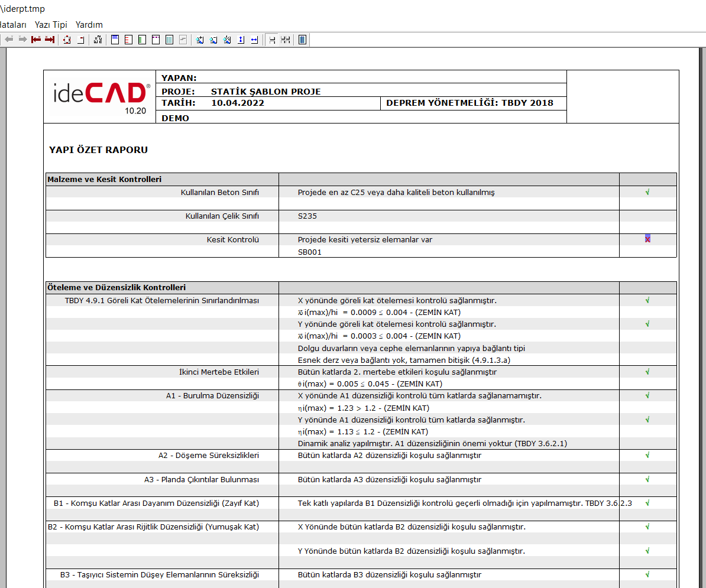Switch to multiple pages view icon
This screenshot has width=706, height=588.
pyautogui.click(x=286, y=40)
